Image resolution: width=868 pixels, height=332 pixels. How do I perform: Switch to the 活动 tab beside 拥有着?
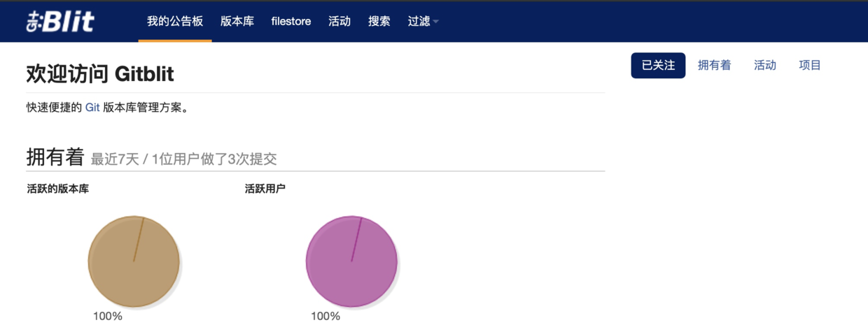point(764,65)
